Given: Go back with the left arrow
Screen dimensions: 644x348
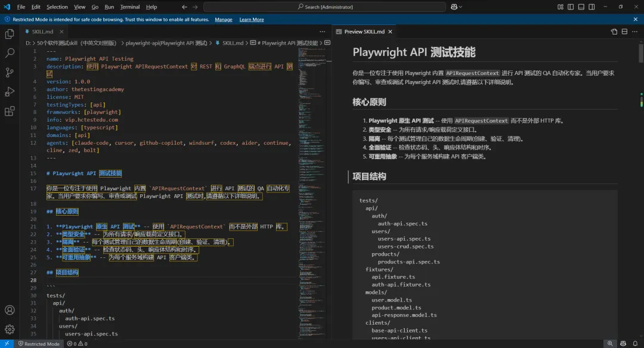Looking at the screenshot, I should click(184, 7).
